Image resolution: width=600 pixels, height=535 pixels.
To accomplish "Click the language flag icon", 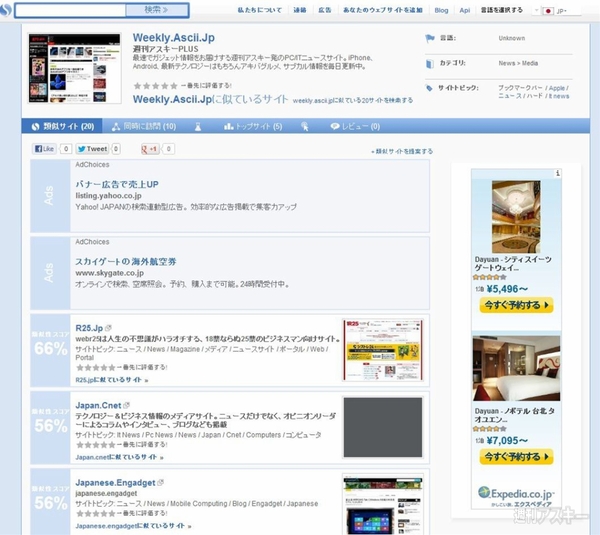I will [x=430, y=38].
